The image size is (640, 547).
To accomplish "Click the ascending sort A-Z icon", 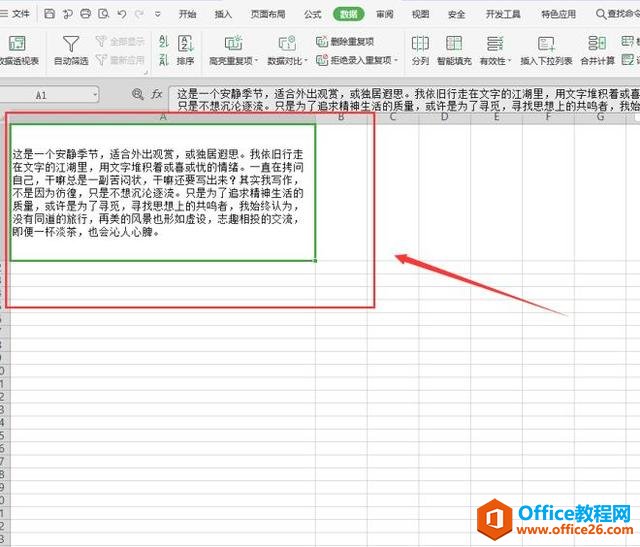I will tap(164, 41).
